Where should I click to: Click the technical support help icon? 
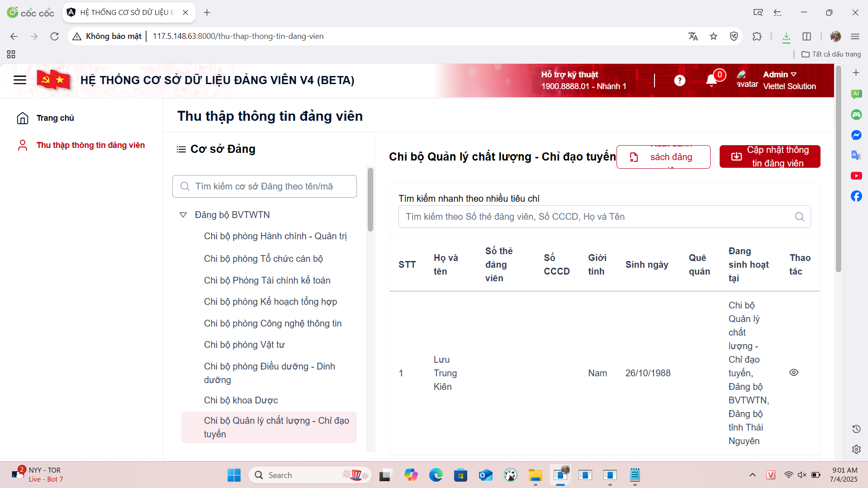[x=679, y=80]
